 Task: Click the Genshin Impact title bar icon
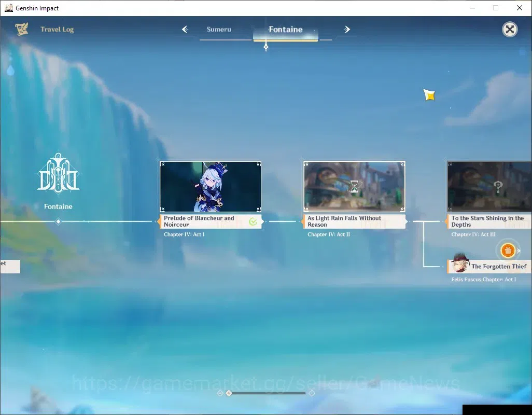[8, 8]
